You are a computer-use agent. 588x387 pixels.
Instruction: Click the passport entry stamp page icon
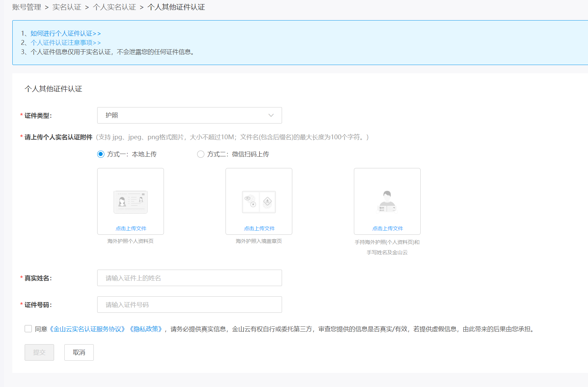click(259, 202)
